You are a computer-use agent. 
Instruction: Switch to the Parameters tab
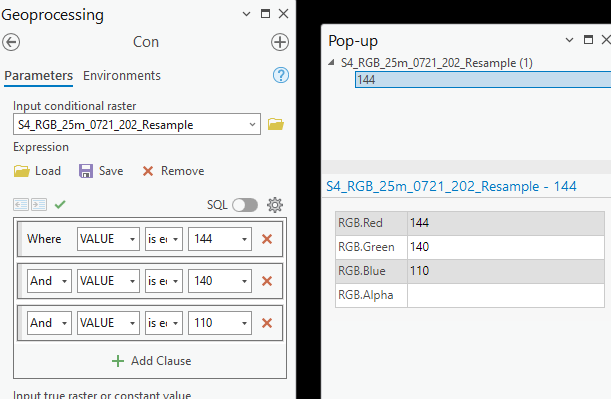coord(39,76)
